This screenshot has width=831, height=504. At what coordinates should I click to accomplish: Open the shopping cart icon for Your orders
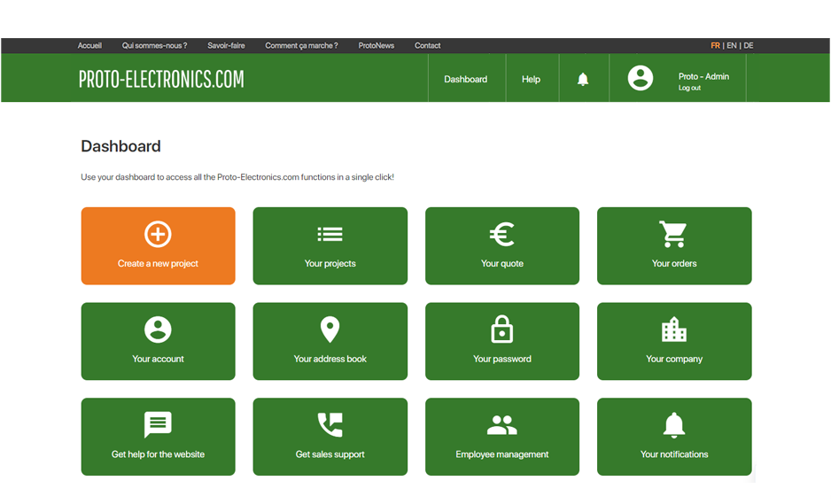(x=673, y=235)
